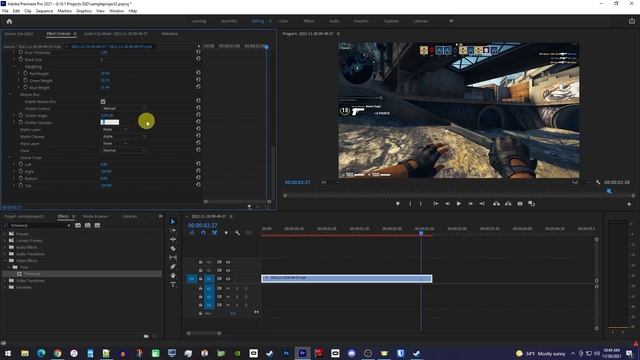Image resolution: width=640 pixels, height=360 pixels.
Task: Open Program monitor settings wrench
Action: coord(598,182)
